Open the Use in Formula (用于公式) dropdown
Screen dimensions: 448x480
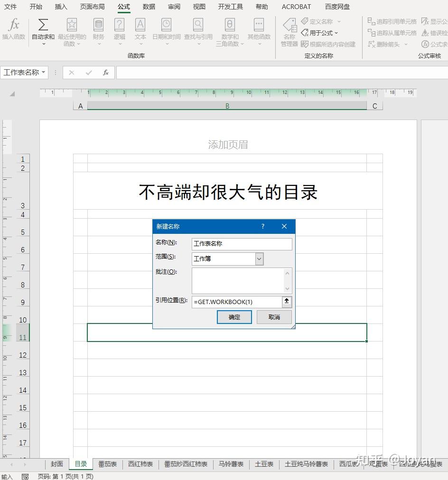(319, 33)
